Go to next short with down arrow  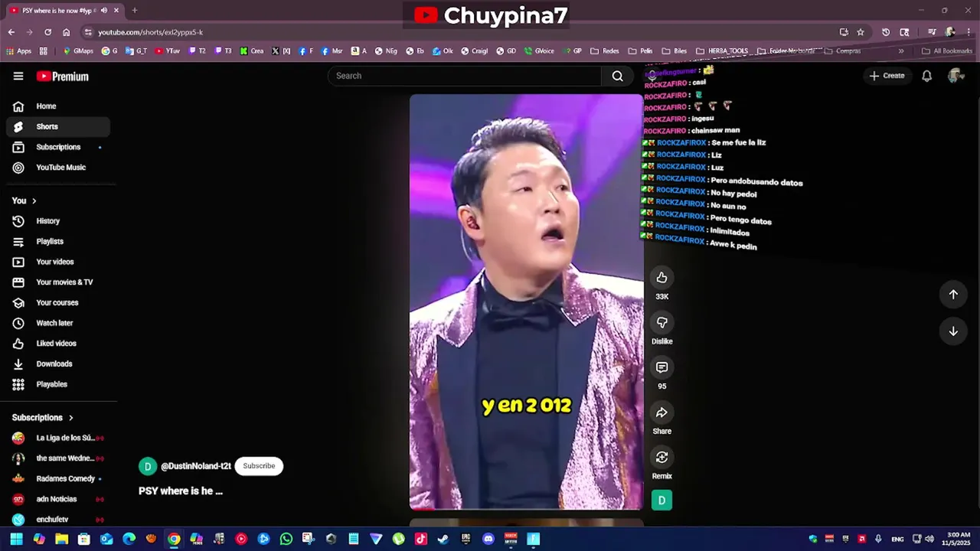[953, 331]
